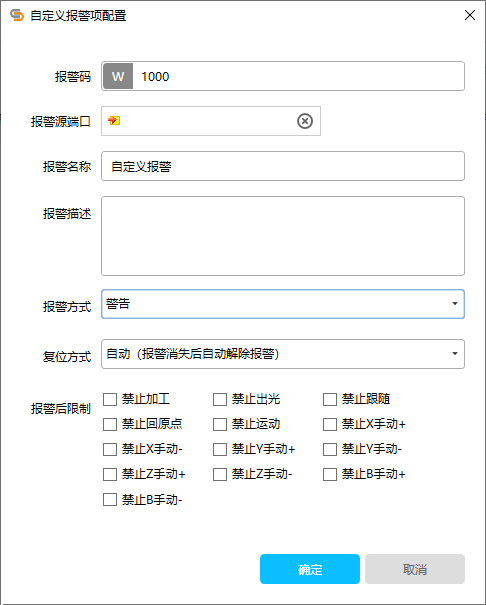The image size is (486, 605).
Task: Click inside the 报警描述 text area
Action: pyautogui.click(x=283, y=236)
